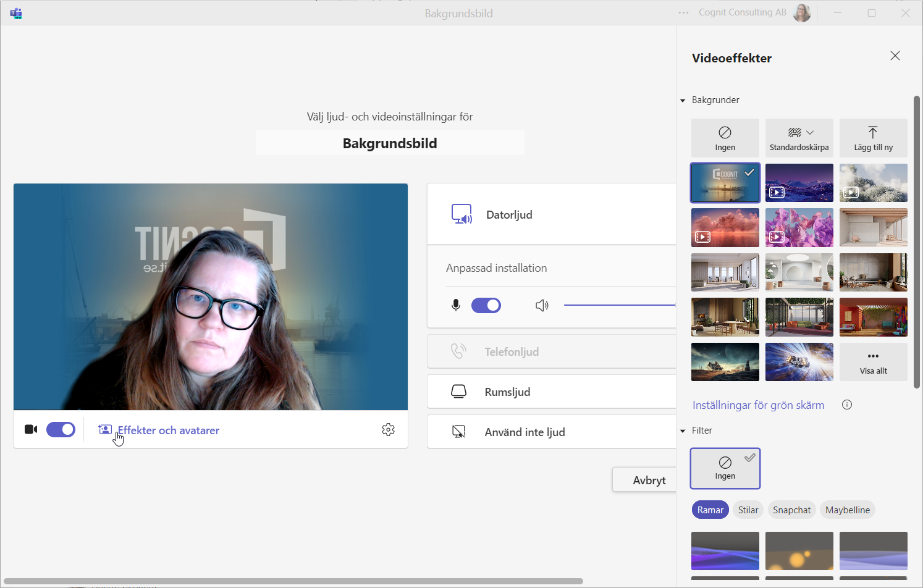Open camera device settings gear
The width and height of the screenshot is (923, 588).
388,430
